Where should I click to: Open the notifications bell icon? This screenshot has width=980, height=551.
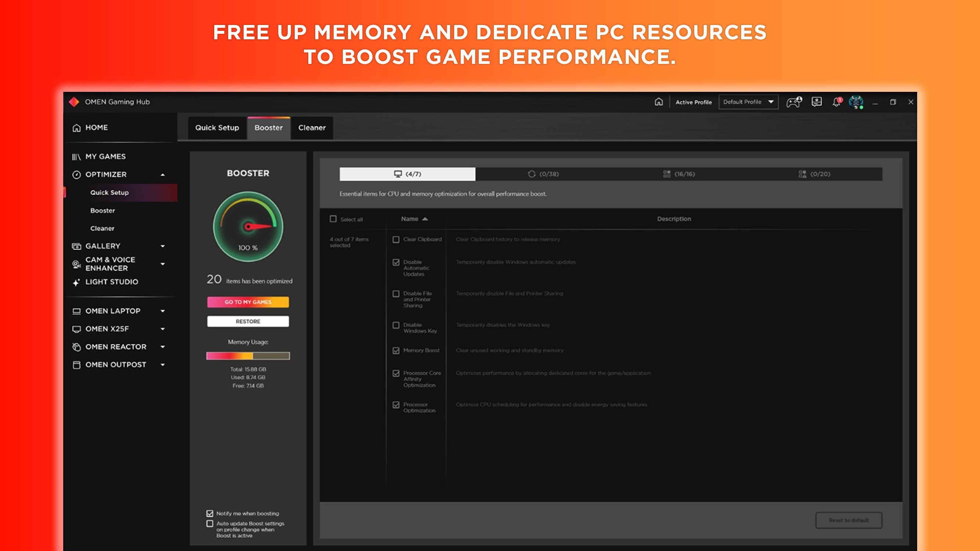(x=837, y=102)
